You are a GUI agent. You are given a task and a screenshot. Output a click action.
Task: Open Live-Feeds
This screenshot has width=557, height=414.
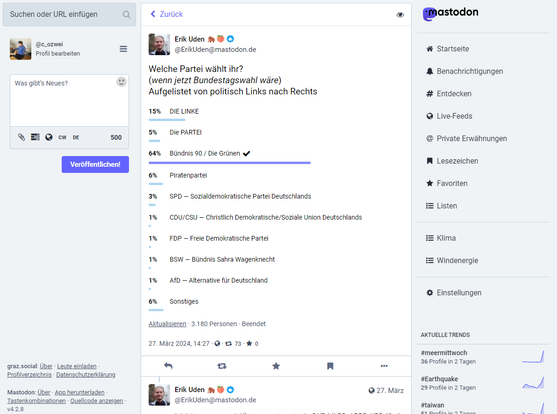point(449,116)
